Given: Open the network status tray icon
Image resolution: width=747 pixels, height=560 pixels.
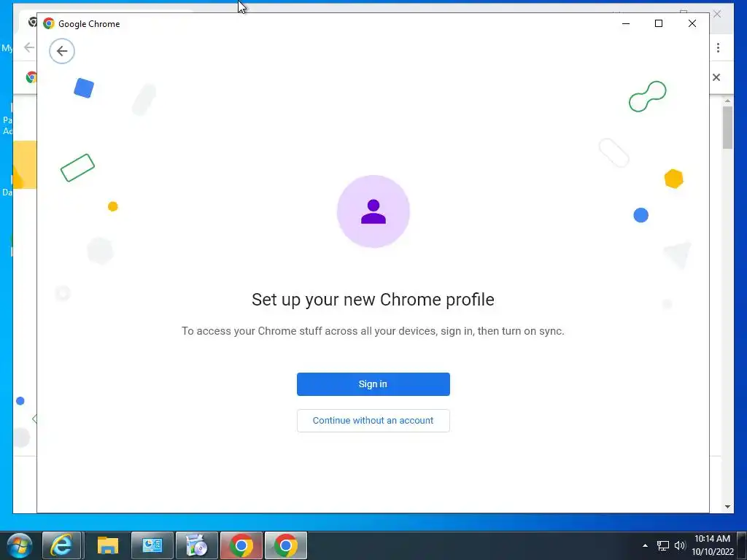Looking at the screenshot, I should pos(662,545).
